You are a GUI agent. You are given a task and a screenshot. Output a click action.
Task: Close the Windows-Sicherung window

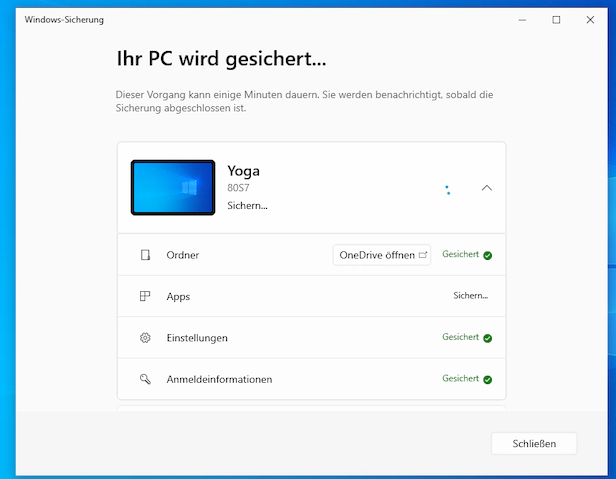tap(590, 20)
